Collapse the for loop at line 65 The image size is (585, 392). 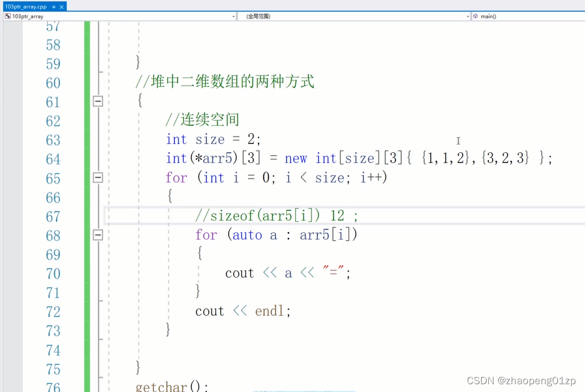(x=97, y=177)
